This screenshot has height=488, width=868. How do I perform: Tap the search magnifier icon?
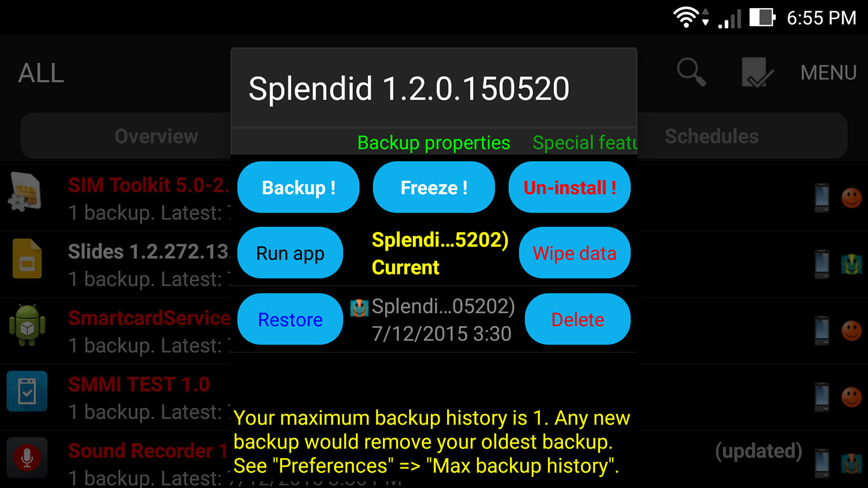point(691,73)
